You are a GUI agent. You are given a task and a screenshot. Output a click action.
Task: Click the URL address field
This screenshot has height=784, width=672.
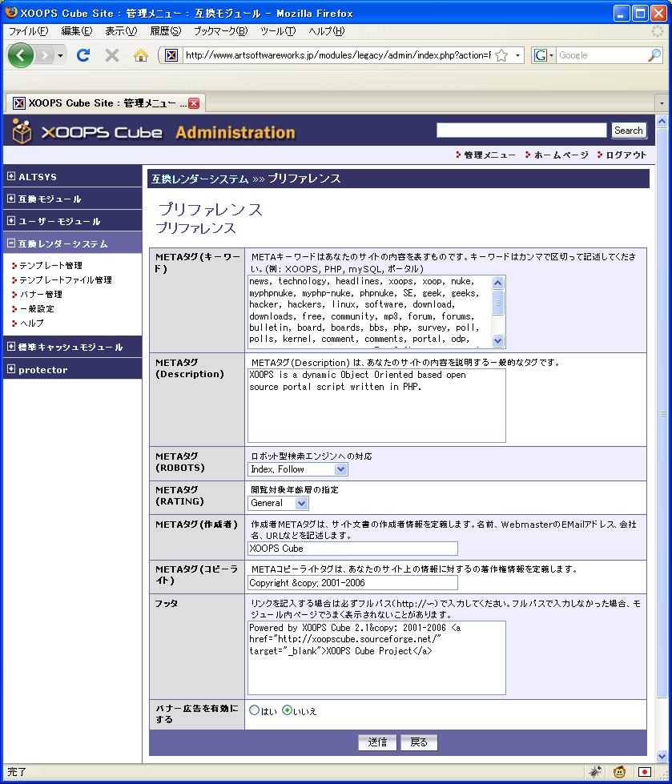point(338,55)
